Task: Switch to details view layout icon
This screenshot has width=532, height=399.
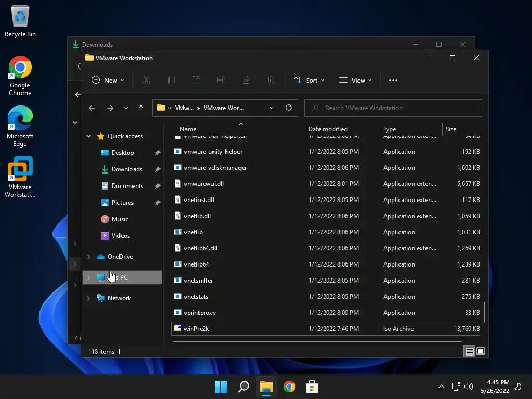Action: [469, 352]
